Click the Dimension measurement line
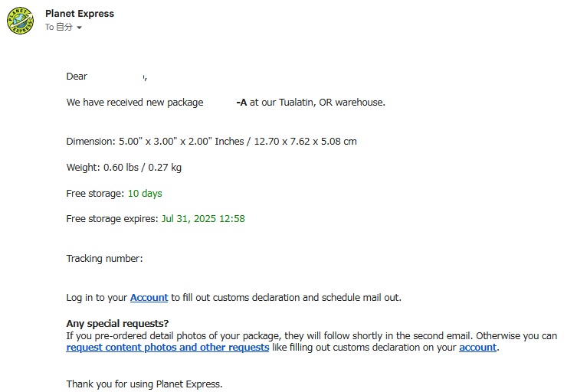The width and height of the screenshot is (577, 392). [211, 142]
